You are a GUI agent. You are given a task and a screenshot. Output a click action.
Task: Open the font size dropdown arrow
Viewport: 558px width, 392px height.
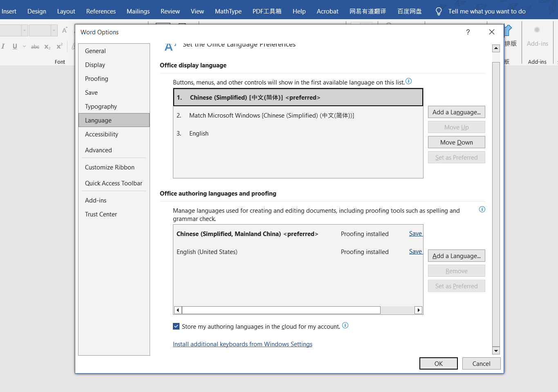pos(54,30)
